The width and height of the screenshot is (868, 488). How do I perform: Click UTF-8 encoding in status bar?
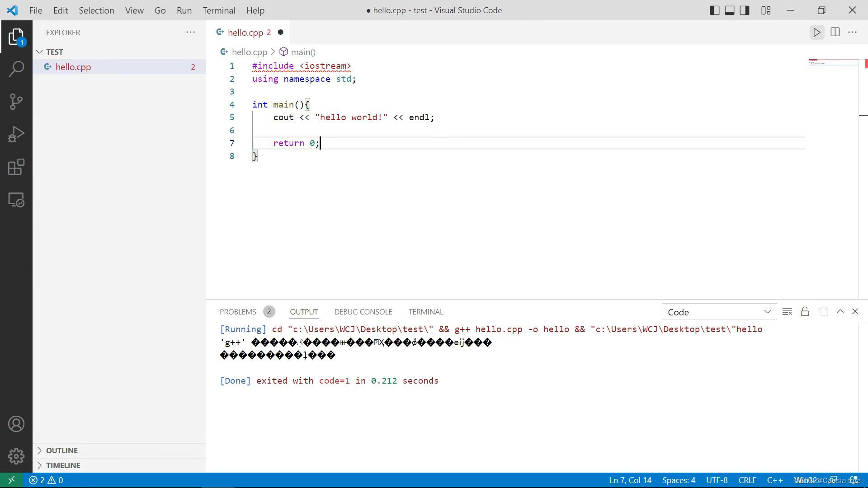click(717, 480)
